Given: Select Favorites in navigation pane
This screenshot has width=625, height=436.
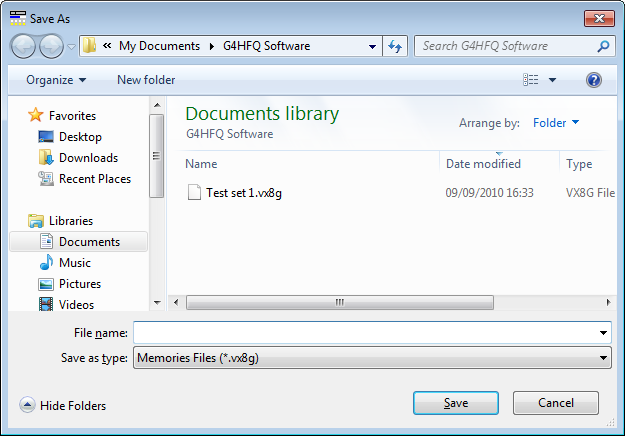Looking at the screenshot, I should [x=72, y=116].
